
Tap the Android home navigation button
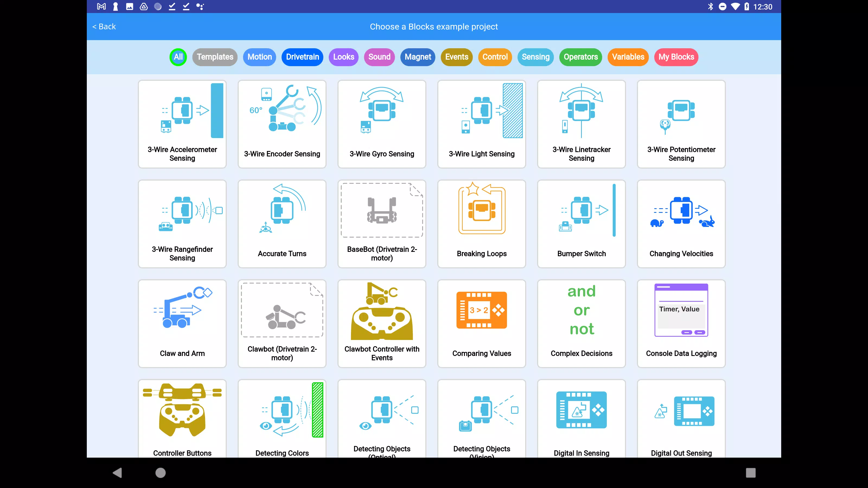[160, 473]
